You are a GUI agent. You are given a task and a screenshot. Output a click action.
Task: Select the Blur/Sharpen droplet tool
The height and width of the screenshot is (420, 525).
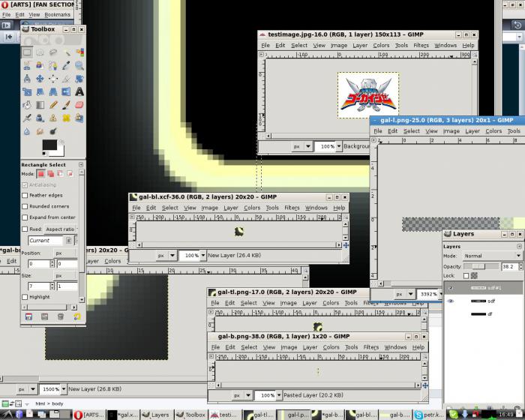click(27, 131)
